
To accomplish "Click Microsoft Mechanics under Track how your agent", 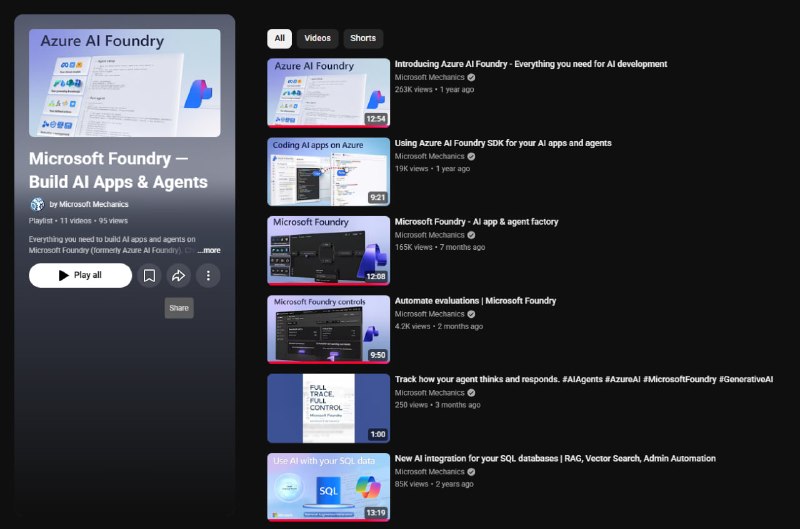I will tap(429, 393).
